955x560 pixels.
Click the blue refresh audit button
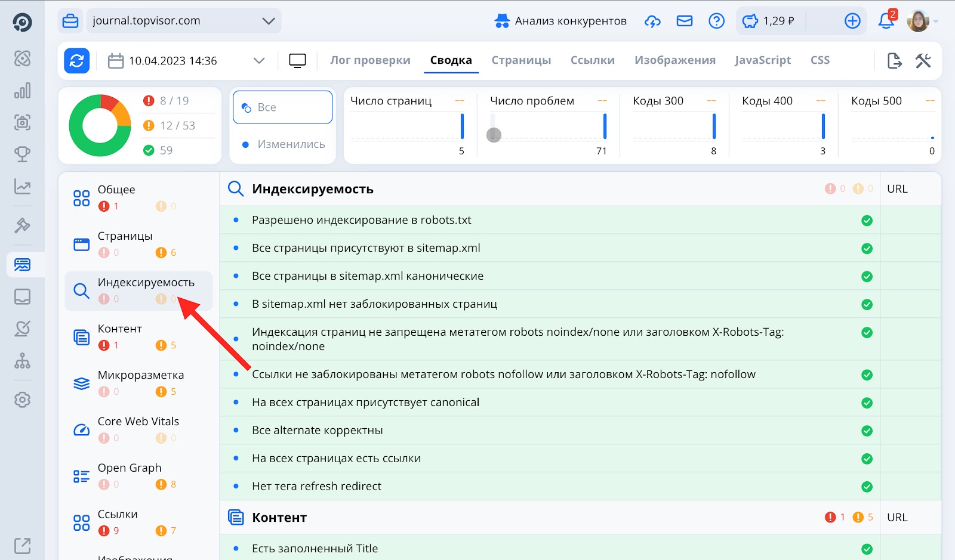click(x=77, y=61)
